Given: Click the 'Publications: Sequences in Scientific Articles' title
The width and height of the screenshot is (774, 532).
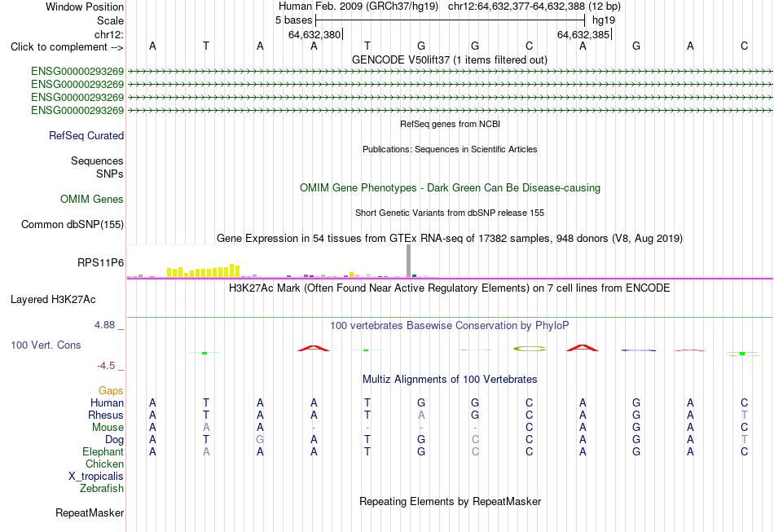Looking at the screenshot, I should click(450, 150).
